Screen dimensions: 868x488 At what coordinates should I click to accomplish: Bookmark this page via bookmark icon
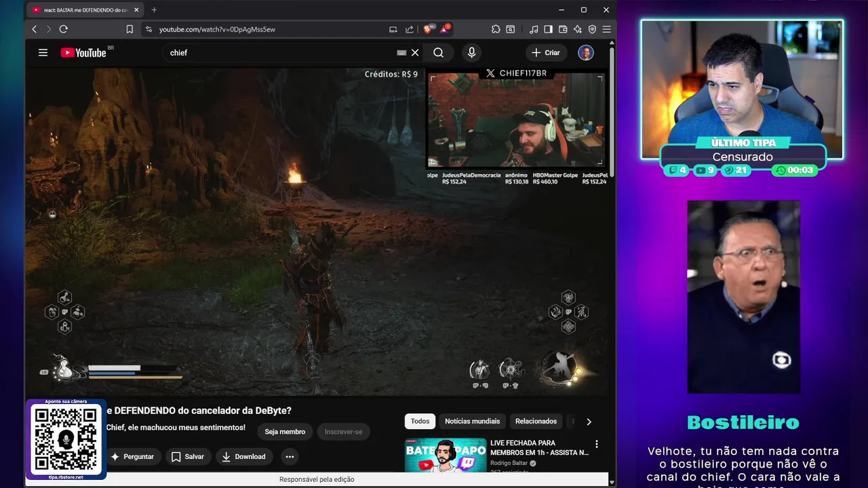point(130,29)
